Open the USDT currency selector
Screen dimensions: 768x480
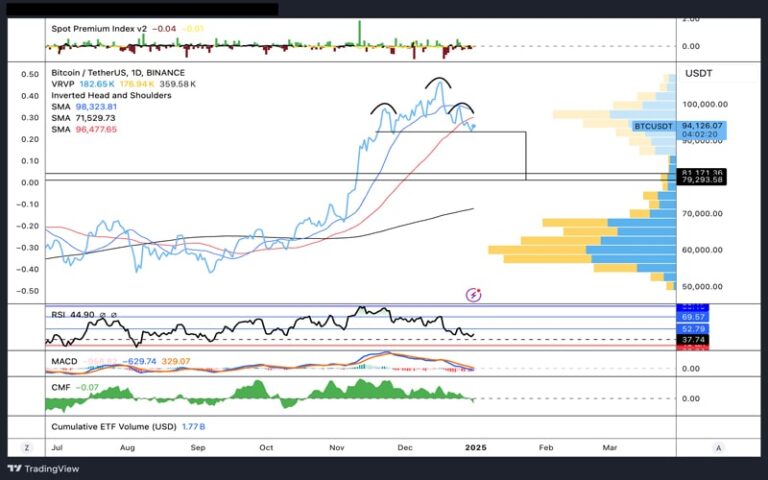pos(698,73)
